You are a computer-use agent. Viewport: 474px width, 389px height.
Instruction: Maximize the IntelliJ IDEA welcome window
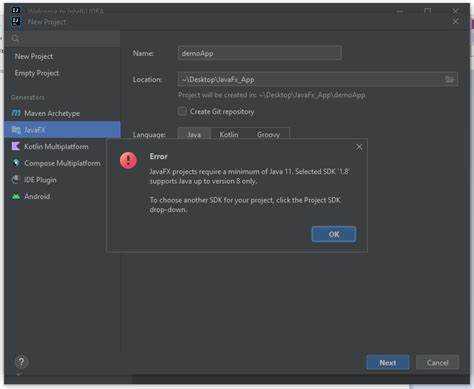click(x=428, y=11)
